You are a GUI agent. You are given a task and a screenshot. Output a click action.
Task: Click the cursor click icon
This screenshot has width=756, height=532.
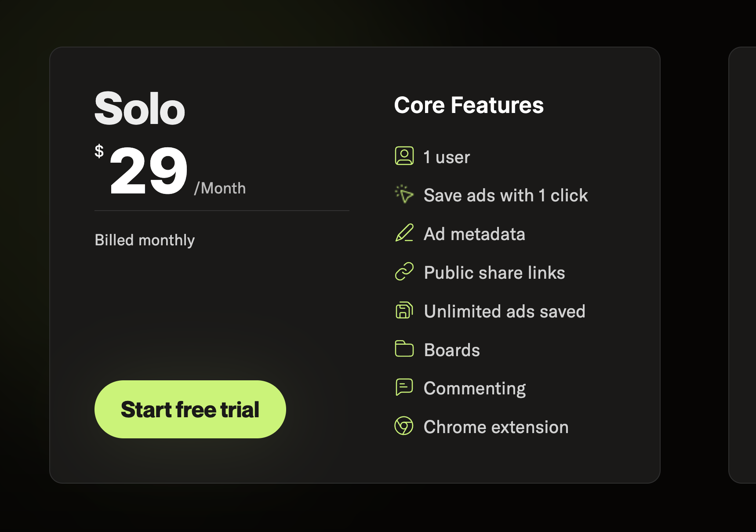tap(404, 194)
